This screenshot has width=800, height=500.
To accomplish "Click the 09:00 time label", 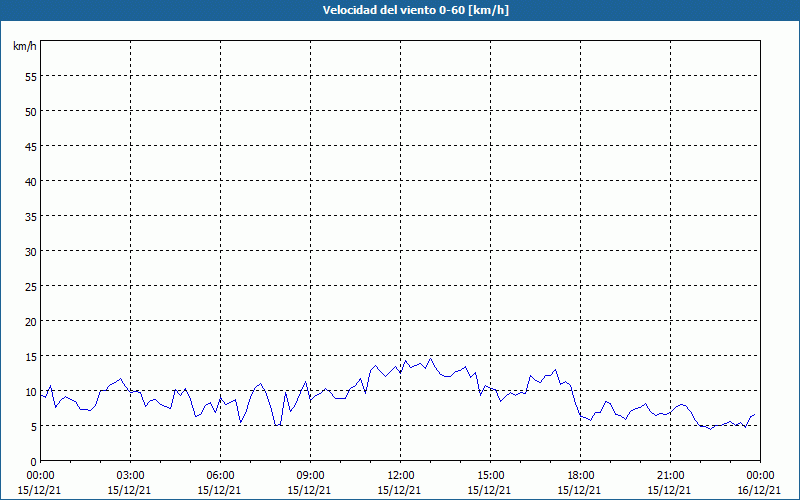I will (310, 476).
